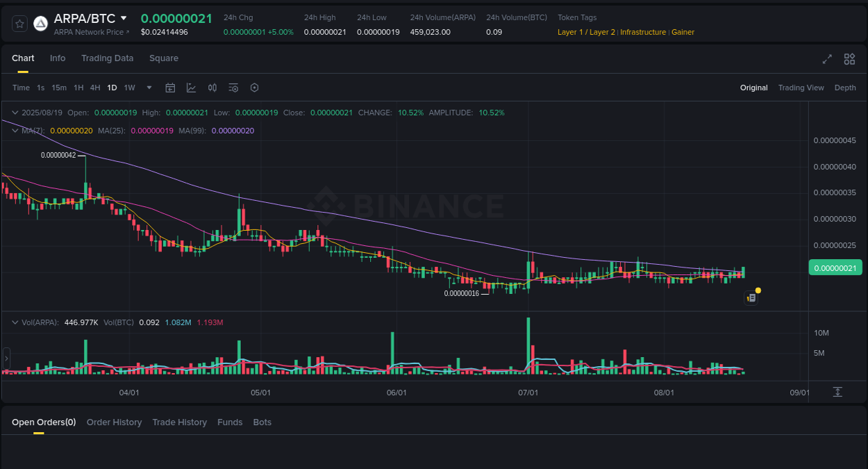This screenshot has width=868, height=469.
Task: Switch to Depth chart view
Action: click(845, 88)
